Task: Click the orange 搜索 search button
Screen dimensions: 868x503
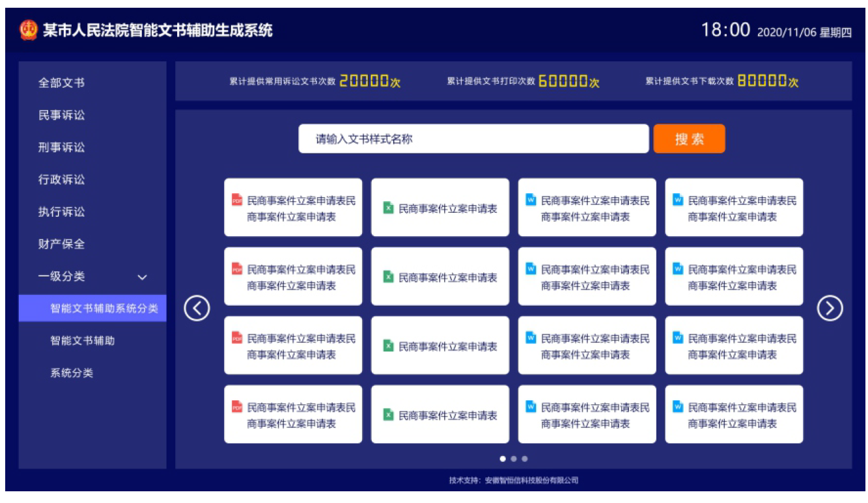Action: (x=690, y=138)
